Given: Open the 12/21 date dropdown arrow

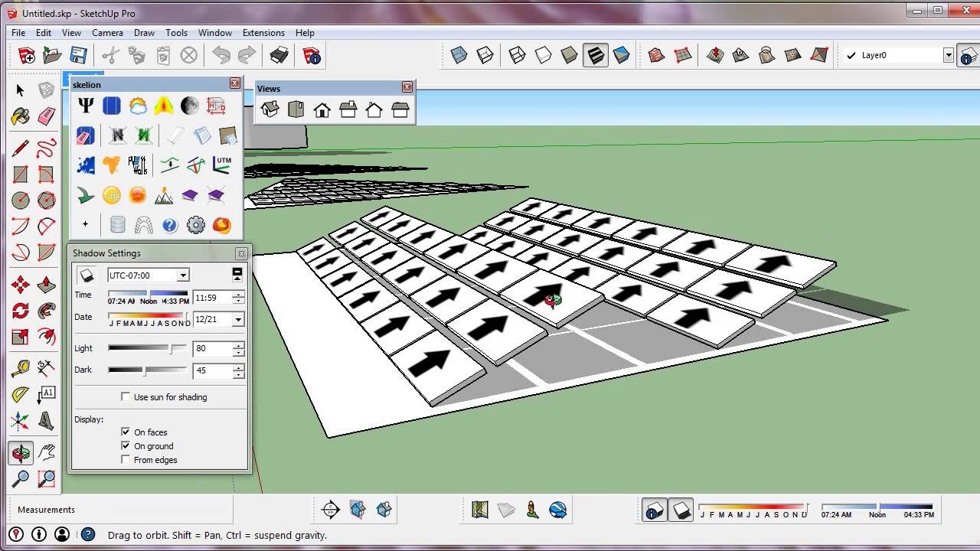Looking at the screenshot, I should click(238, 320).
